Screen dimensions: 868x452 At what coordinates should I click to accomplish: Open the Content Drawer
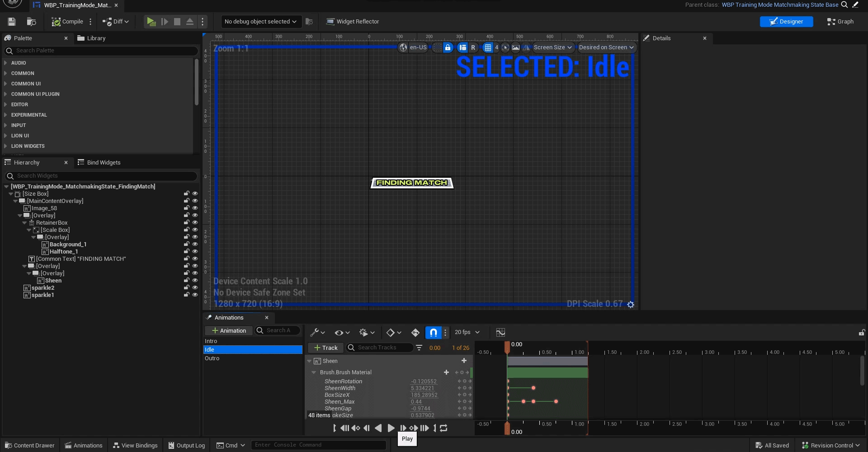click(x=29, y=445)
